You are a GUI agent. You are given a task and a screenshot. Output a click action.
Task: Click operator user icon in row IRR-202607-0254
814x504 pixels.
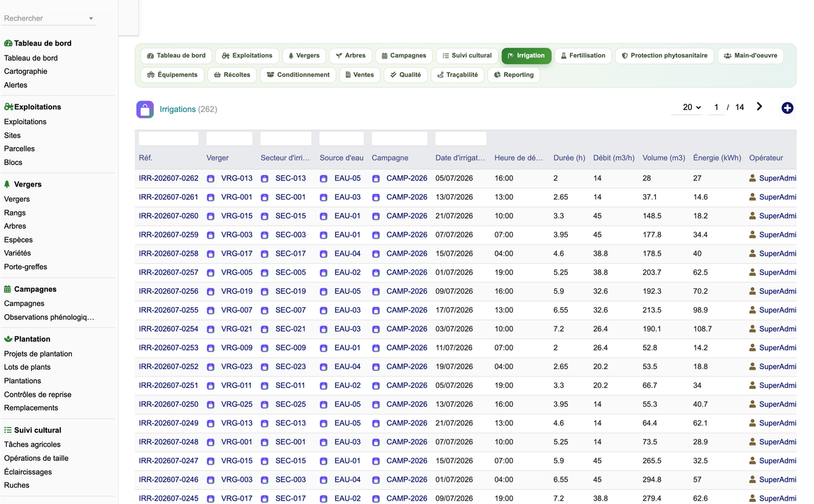click(753, 328)
